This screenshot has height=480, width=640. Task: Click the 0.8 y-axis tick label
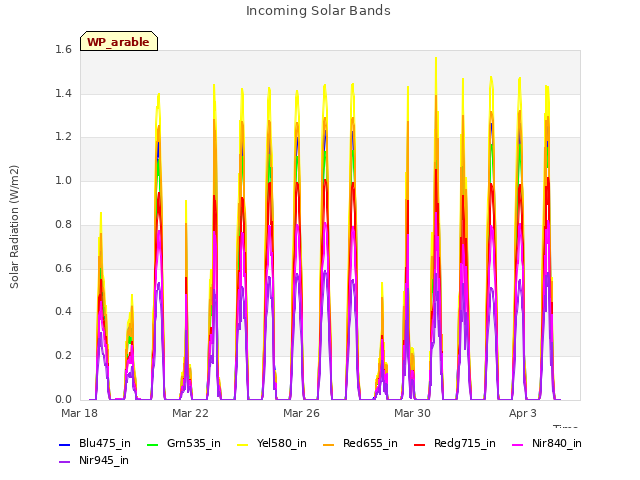[63, 224]
